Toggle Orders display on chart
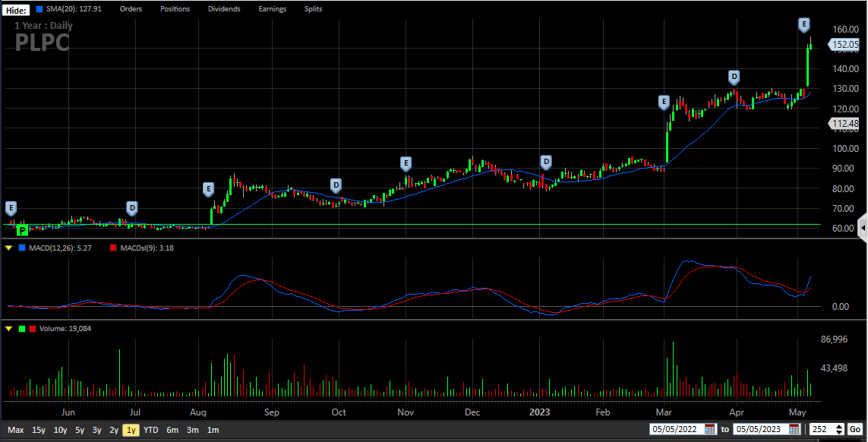 click(131, 9)
